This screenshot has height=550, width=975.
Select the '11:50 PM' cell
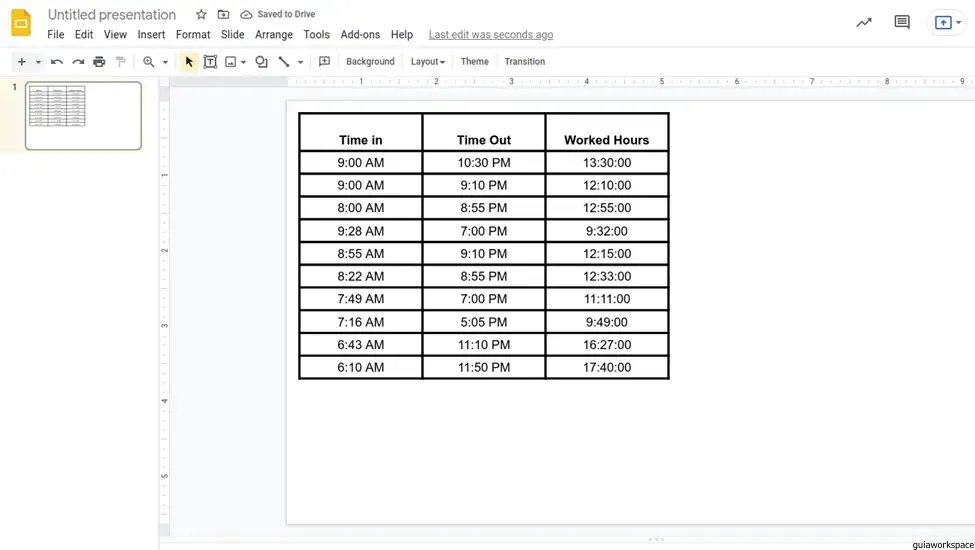484,367
